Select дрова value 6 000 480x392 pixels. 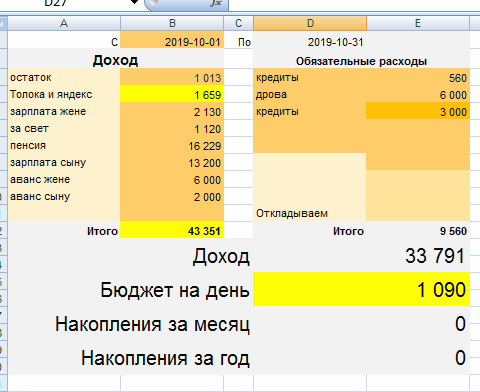(418, 94)
